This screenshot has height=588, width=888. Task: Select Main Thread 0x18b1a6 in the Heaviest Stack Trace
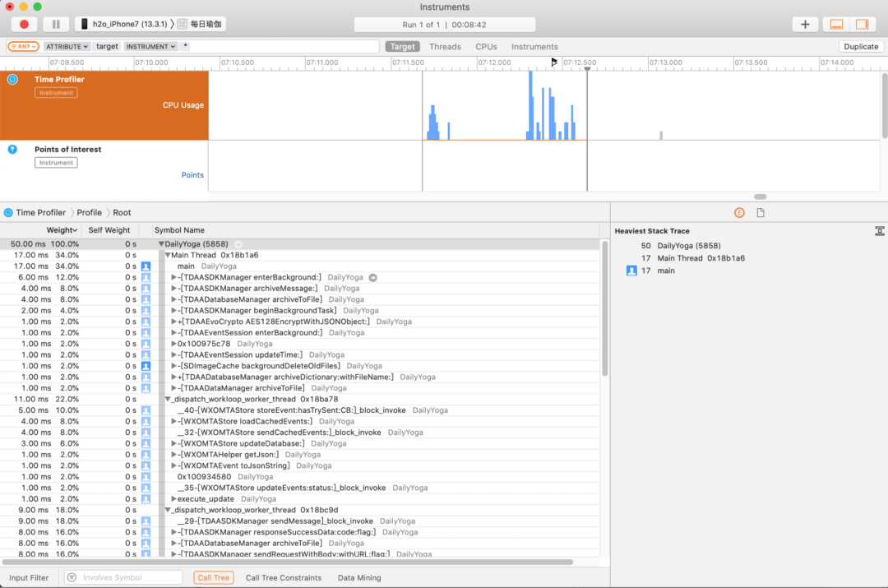(x=701, y=258)
